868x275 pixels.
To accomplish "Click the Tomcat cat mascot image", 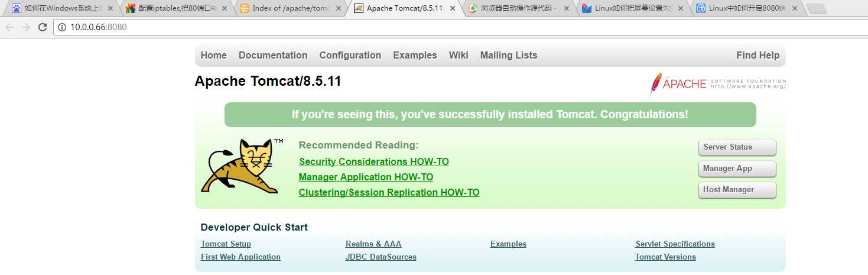I will (x=243, y=166).
